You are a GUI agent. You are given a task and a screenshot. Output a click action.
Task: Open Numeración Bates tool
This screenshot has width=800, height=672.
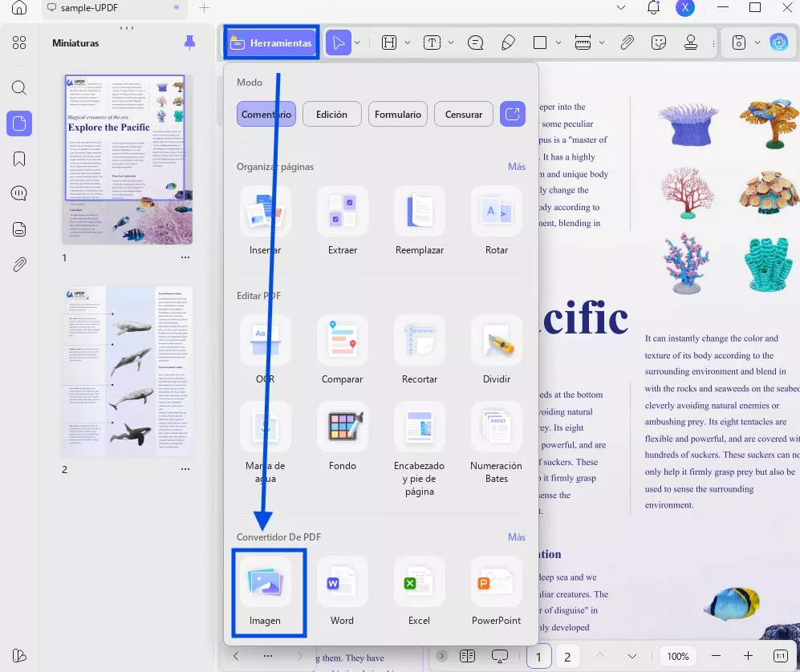(x=497, y=443)
